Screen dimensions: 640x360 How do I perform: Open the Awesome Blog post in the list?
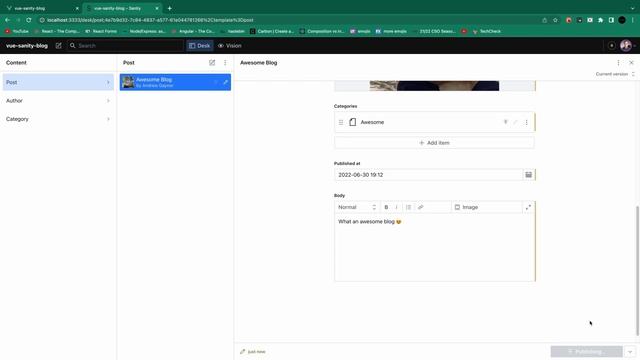(175, 82)
